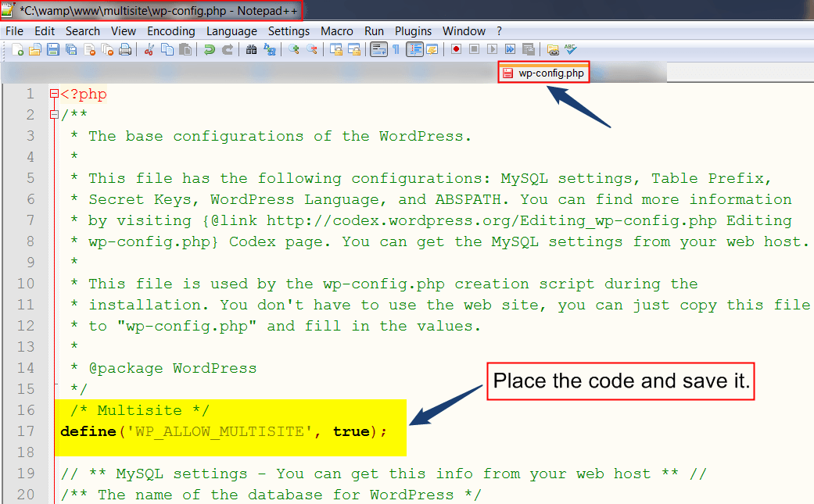Click the '/* Multisite */' comment line
The image size is (814, 504).
click(140, 411)
